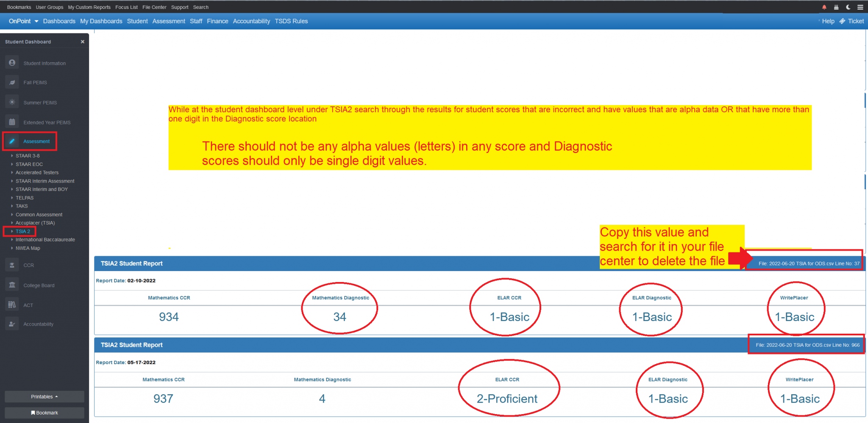Screen dimensions: 868x423
Task: Toggle dark mode with the moon icon
Action: coord(848,7)
